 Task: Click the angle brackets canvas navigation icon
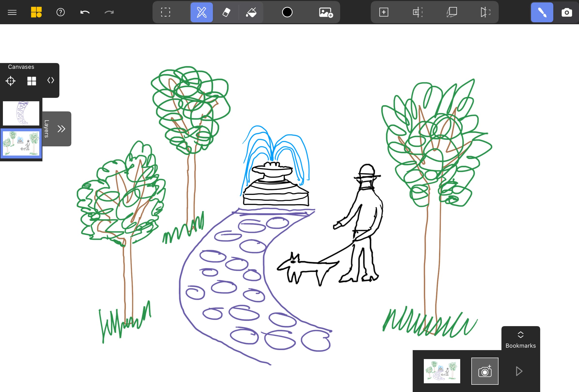[51, 80]
